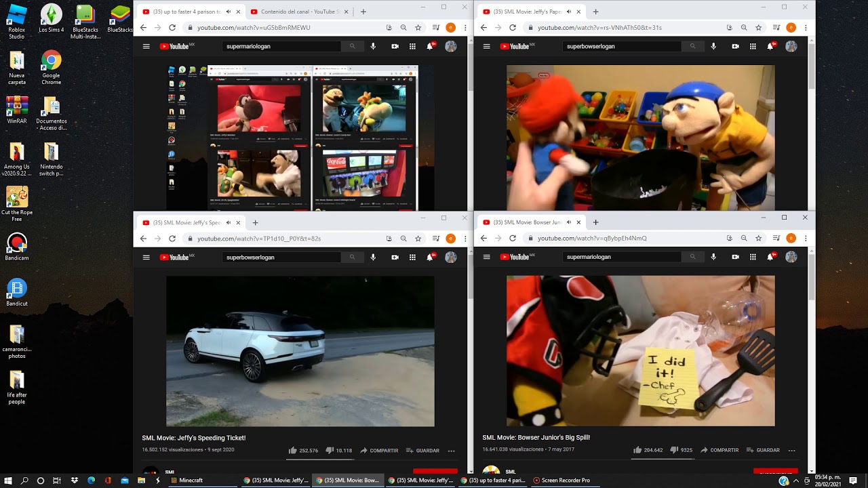Share the Bowser Junior's Big Spill video

[719, 451]
